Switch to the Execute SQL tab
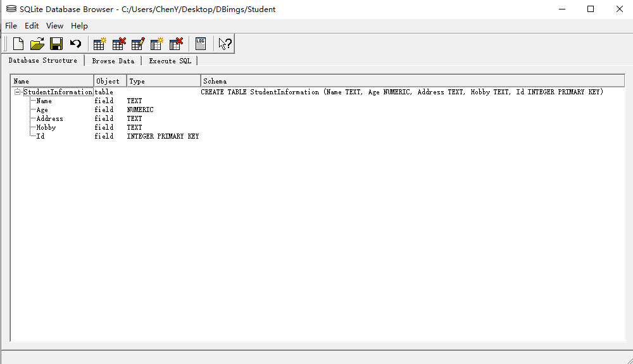This screenshot has height=364, width=633. [170, 61]
